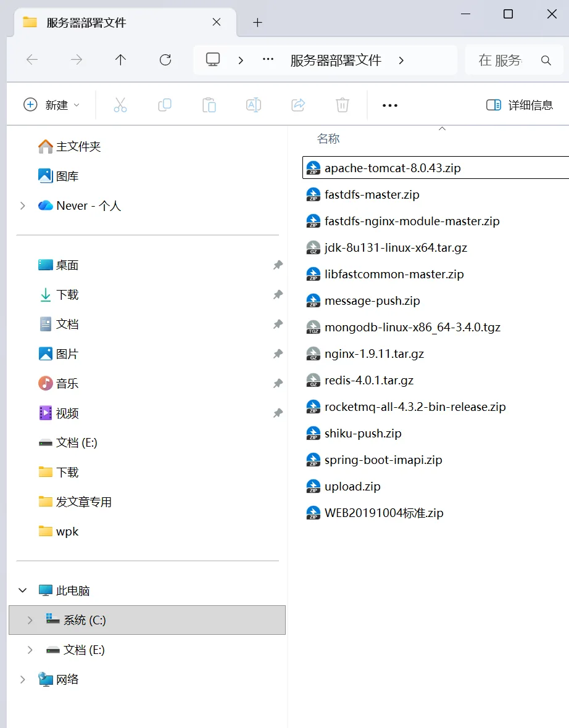Select jdk-8u131-linux-x64.tar.gz file
The image size is (569, 728).
coord(386,247)
